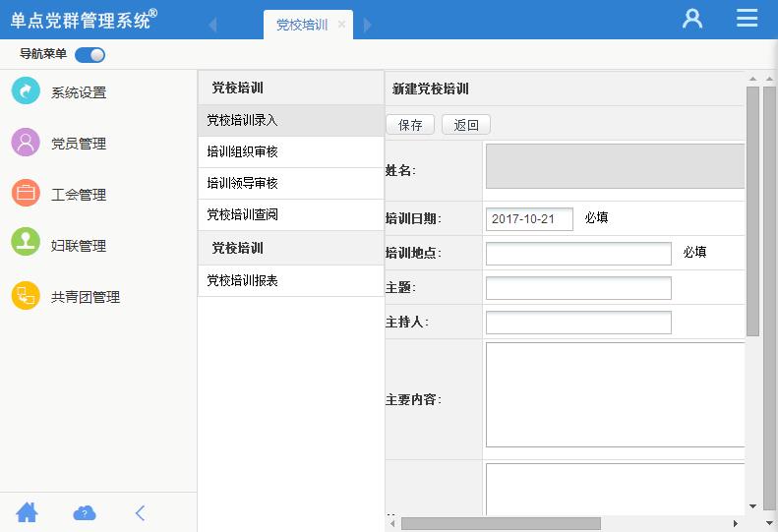Click the horizontal scrollbar left arrow

point(392,523)
